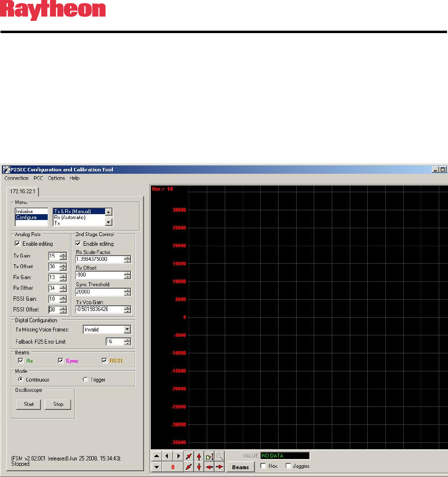Open the PCC menu
The image size is (448, 477).
coord(38,178)
